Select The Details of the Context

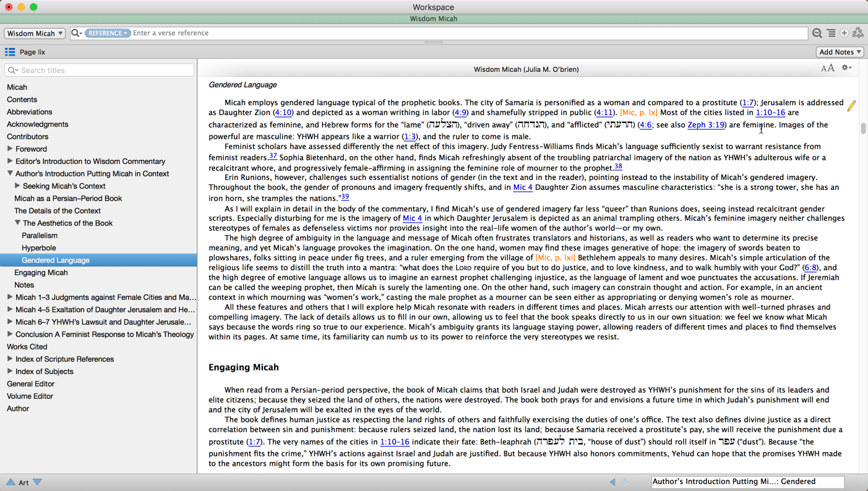(57, 211)
